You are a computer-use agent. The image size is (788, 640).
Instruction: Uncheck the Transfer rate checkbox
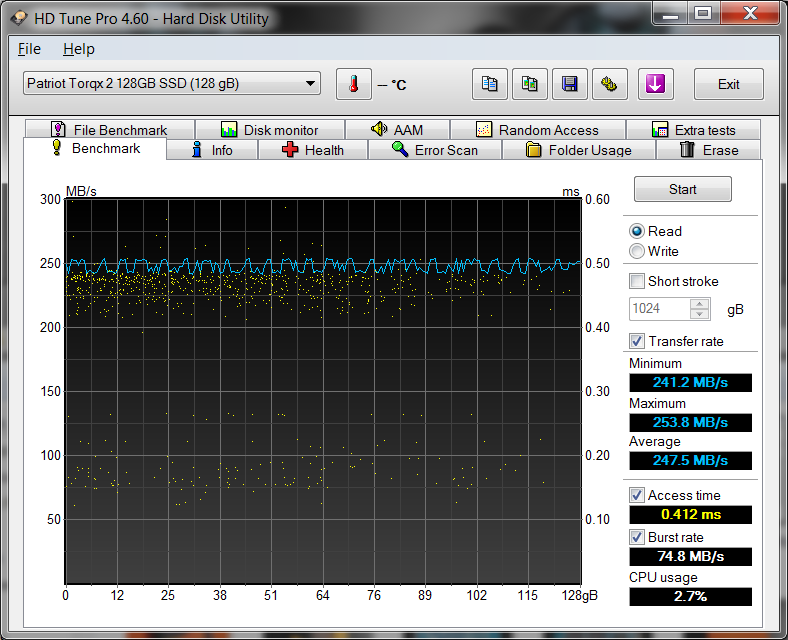637,341
